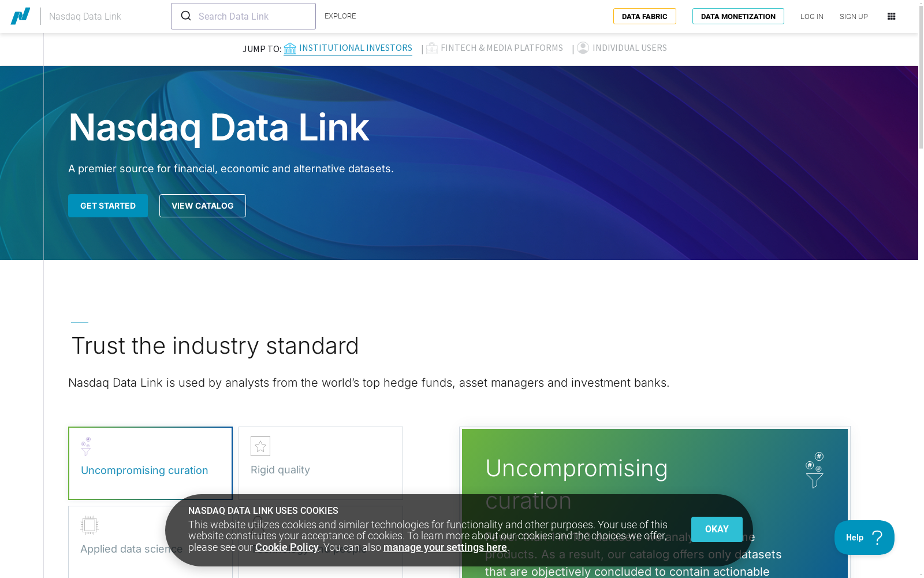The image size is (924, 578).
Task: Open the Help widget
Action: coord(865,538)
